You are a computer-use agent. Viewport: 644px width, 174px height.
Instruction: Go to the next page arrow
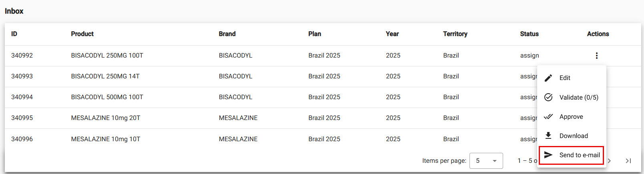click(x=609, y=161)
